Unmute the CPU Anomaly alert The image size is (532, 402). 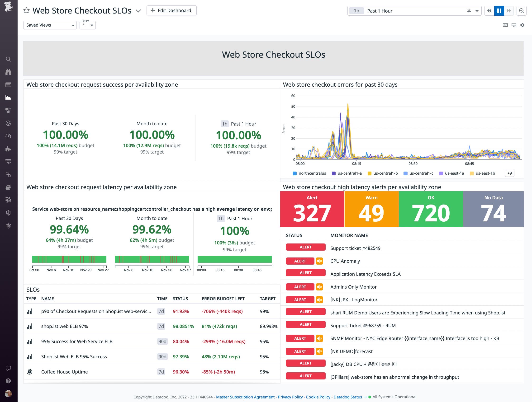319,261
